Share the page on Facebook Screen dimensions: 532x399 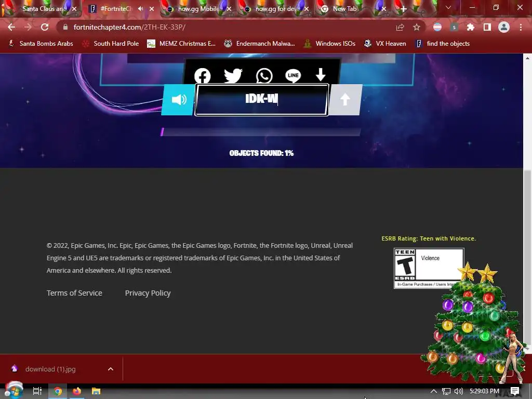[203, 75]
